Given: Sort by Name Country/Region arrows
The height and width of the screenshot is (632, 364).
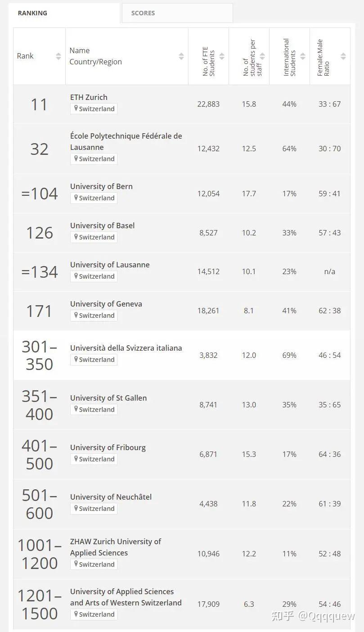Looking at the screenshot, I should tap(181, 56).
